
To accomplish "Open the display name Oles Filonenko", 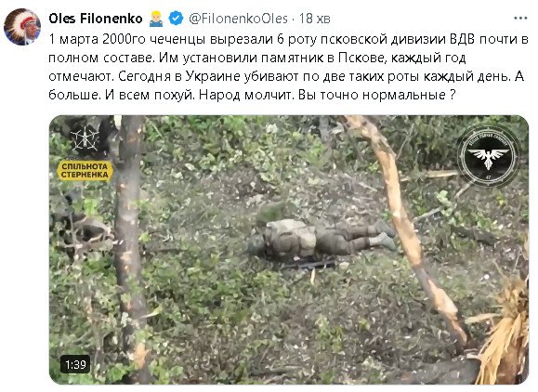I will click(96, 19).
